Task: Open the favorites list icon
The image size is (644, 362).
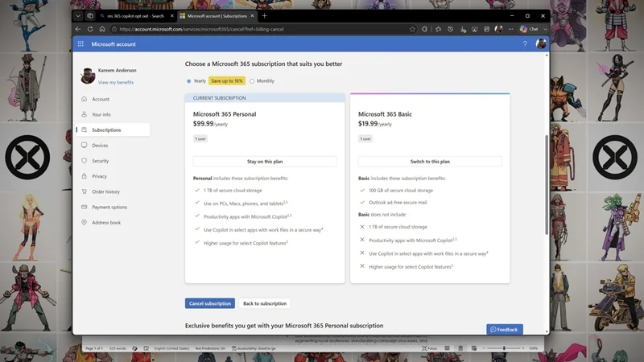Action: pos(438,29)
